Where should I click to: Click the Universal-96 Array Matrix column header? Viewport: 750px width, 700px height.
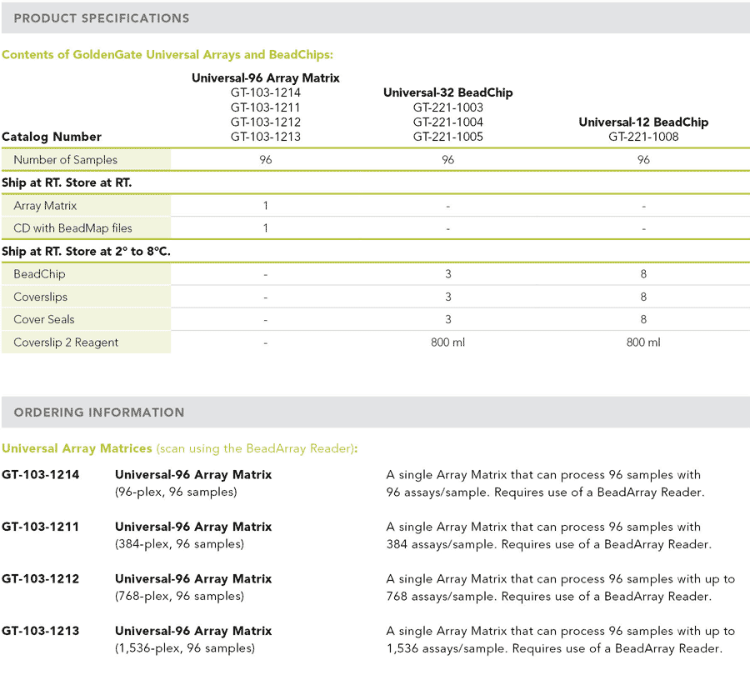coord(266,78)
